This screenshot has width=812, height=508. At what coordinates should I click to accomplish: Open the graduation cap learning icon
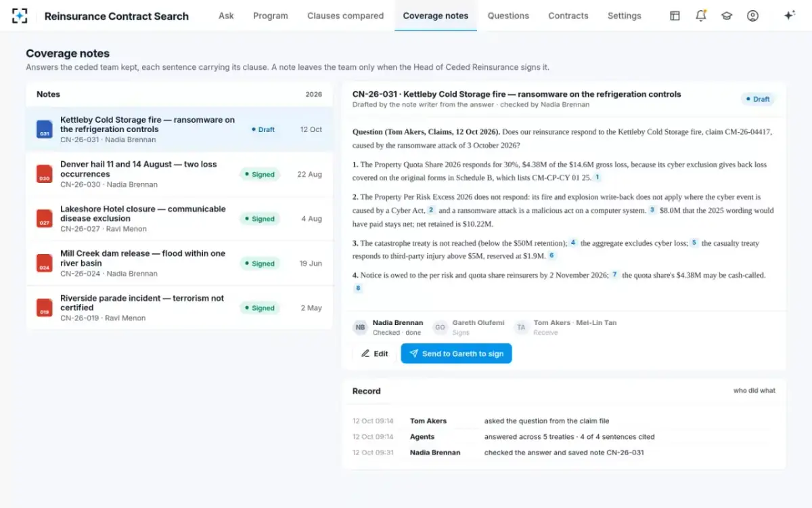[727, 16]
